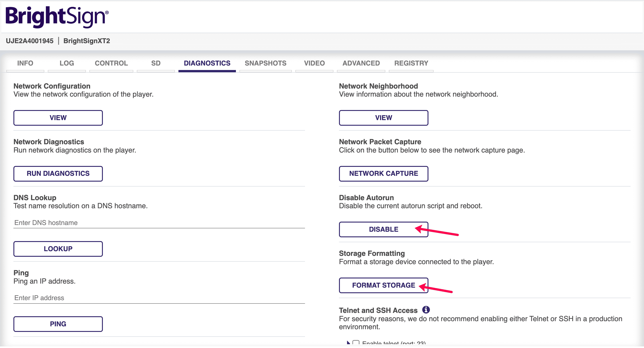
Task: Open the LOG tab
Action: (66, 63)
